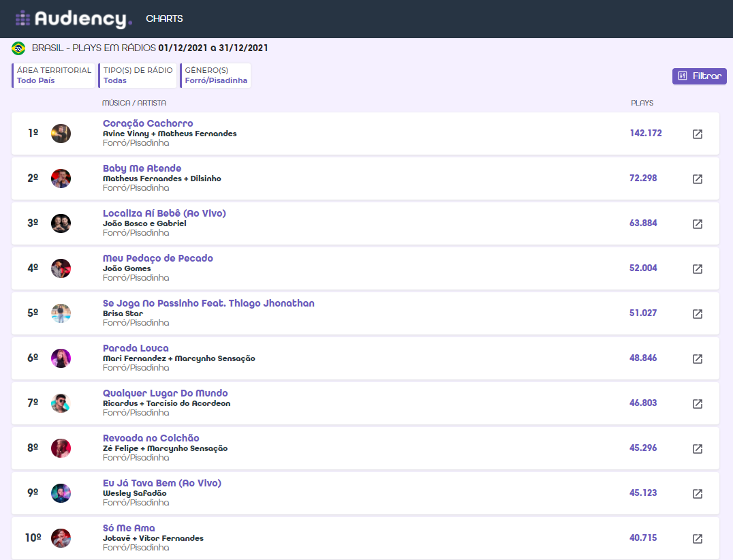733x560 pixels.
Task: Open the song Baby Me Atende
Action: click(x=142, y=168)
